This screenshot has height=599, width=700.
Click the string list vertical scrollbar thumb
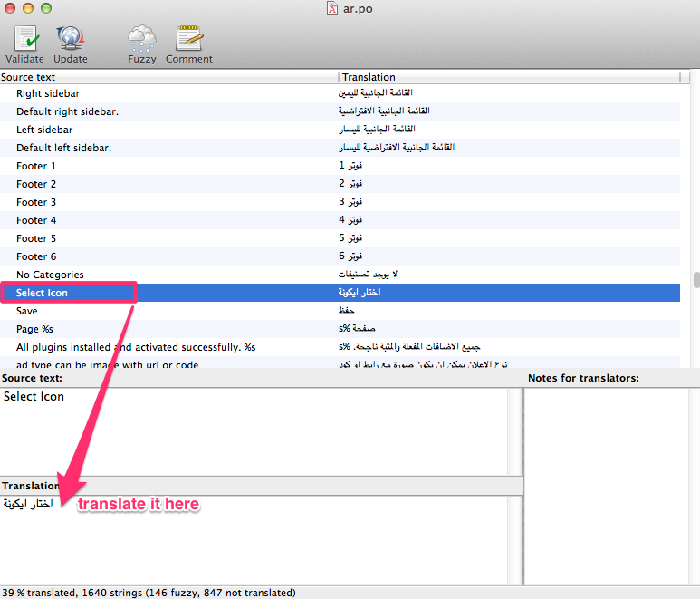695,280
